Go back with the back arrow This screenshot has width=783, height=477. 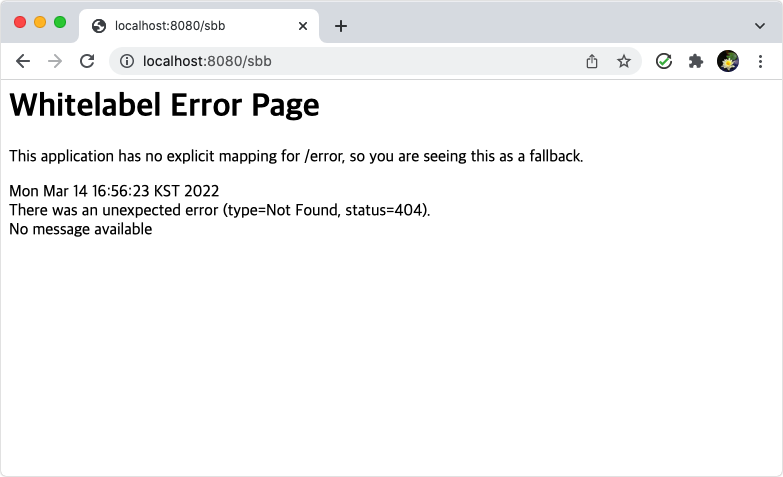(23, 61)
